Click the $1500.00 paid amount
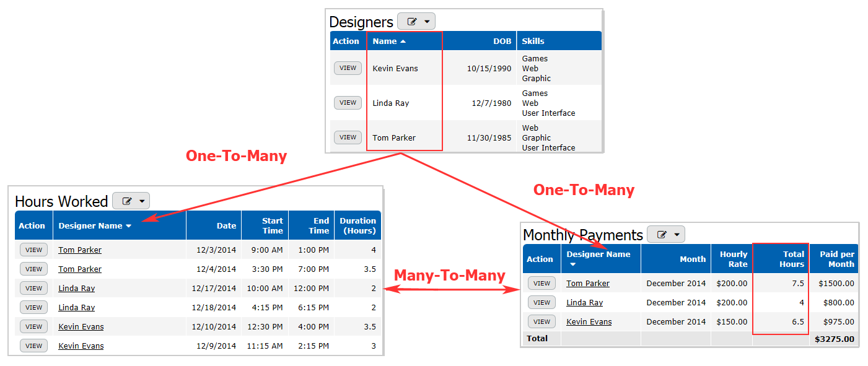 click(x=836, y=283)
